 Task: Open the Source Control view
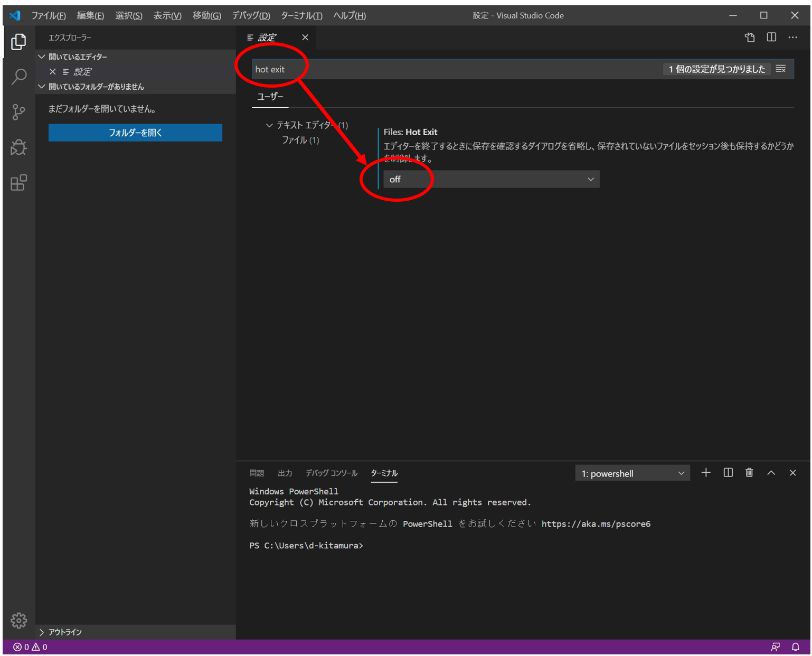pyautogui.click(x=18, y=112)
